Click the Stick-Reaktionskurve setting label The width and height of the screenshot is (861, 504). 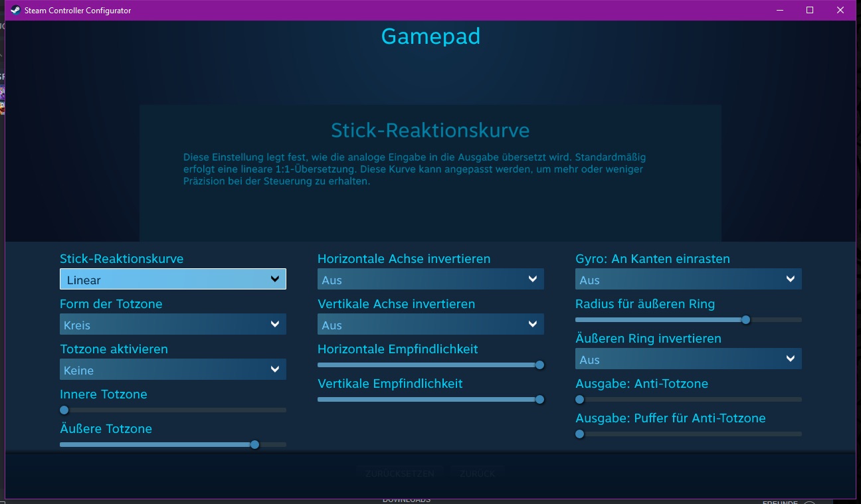point(122,258)
